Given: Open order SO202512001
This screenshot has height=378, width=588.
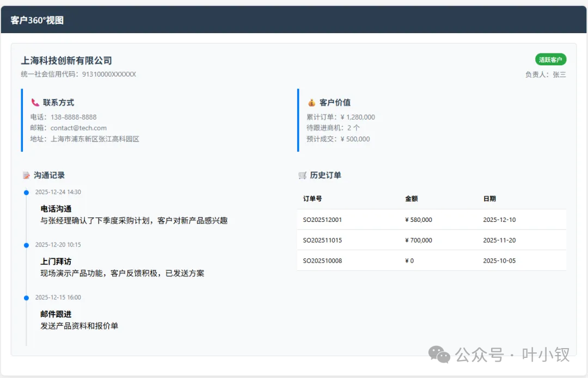Looking at the screenshot, I should click(322, 220).
